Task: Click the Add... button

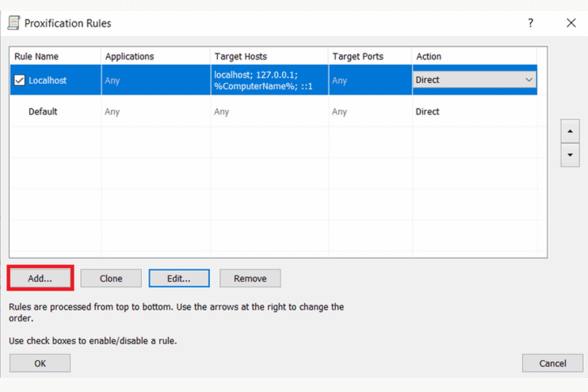Action: [x=40, y=278]
